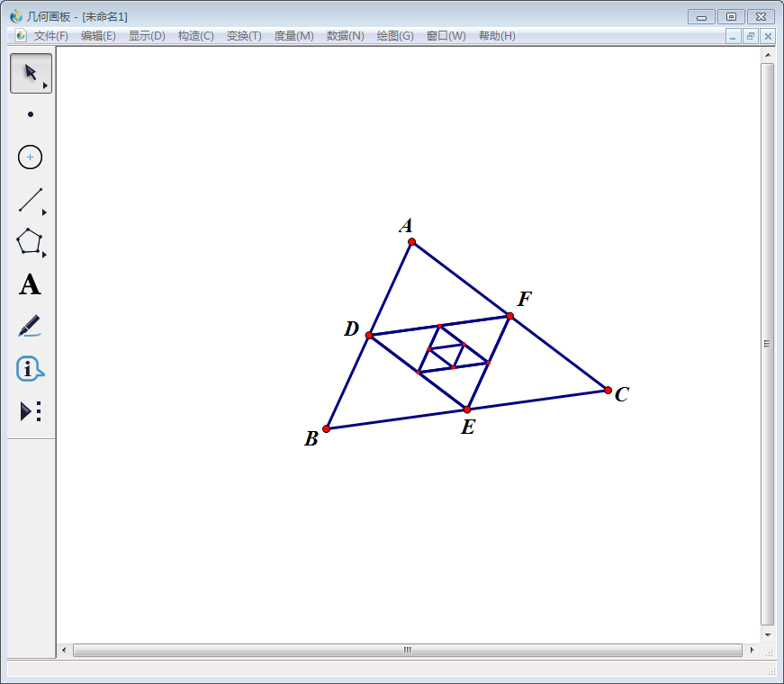Click the label text D

pyautogui.click(x=352, y=329)
